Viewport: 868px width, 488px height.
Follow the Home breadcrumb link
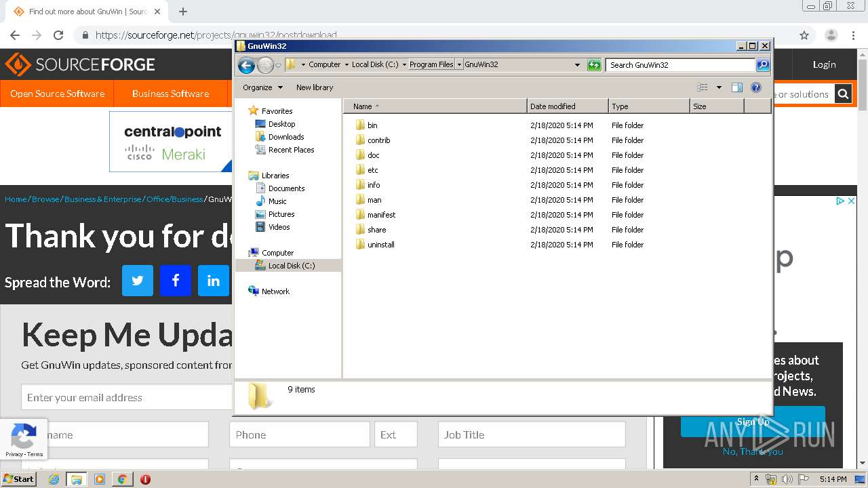(16, 199)
